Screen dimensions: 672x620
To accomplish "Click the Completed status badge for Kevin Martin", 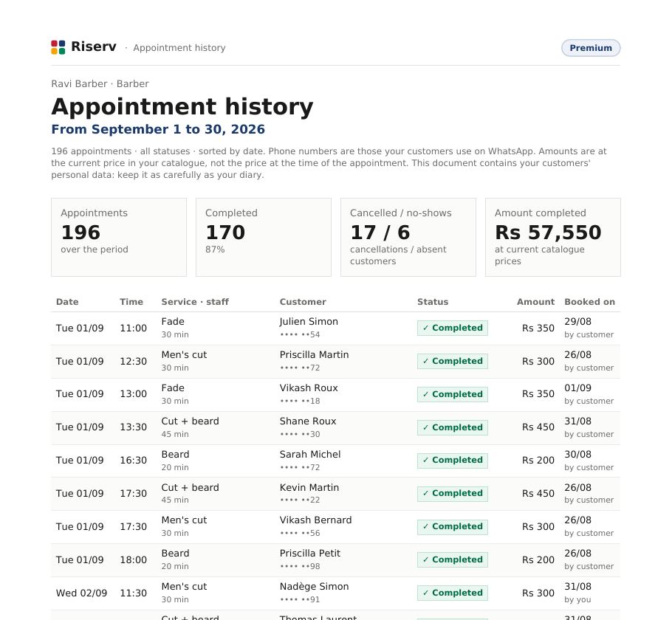I will click(x=452, y=493).
